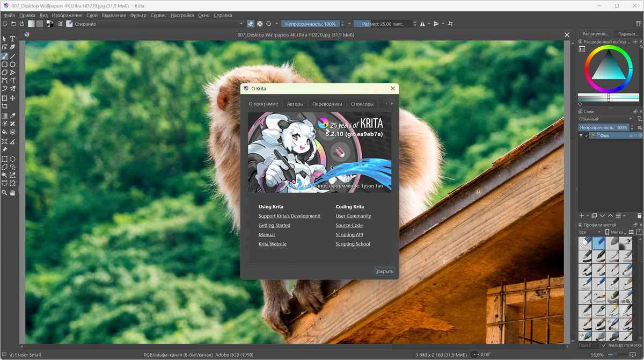Select the Reference Images pin tool
The image size is (644, 360).
click(x=4, y=149)
